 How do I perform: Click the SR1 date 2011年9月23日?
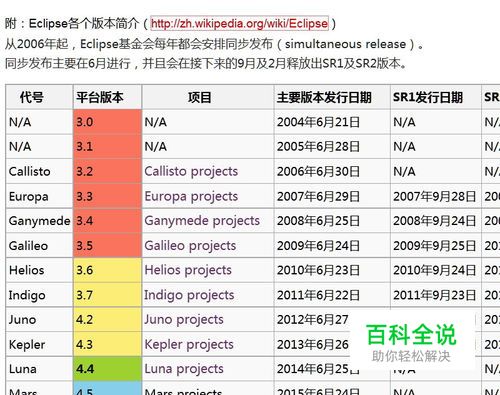point(434,295)
